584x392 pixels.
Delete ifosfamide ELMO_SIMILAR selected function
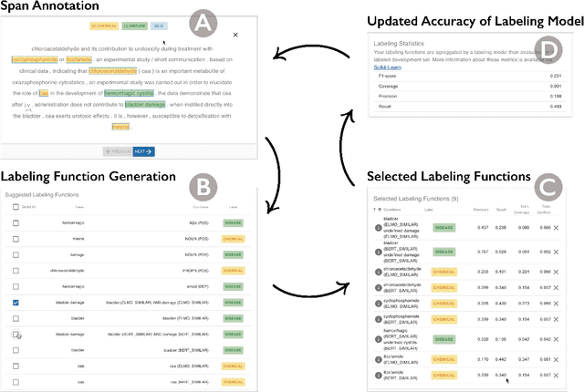click(556, 359)
